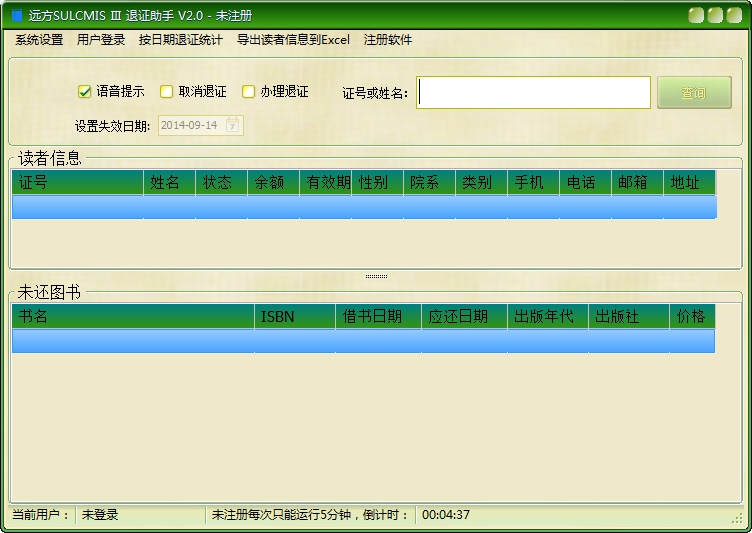Sort reader table by 证号 column

[x=78, y=182]
